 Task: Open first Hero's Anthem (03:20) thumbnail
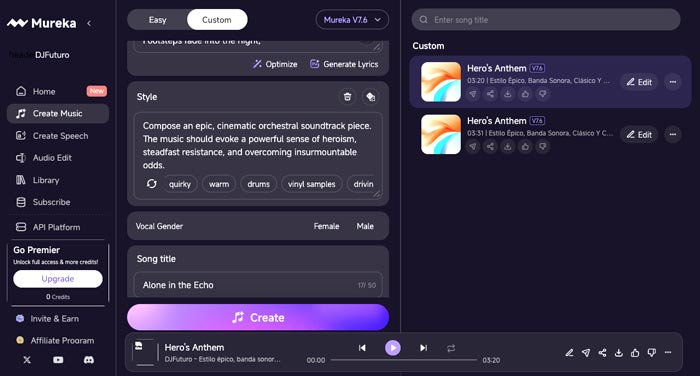pyautogui.click(x=441, y=82)
